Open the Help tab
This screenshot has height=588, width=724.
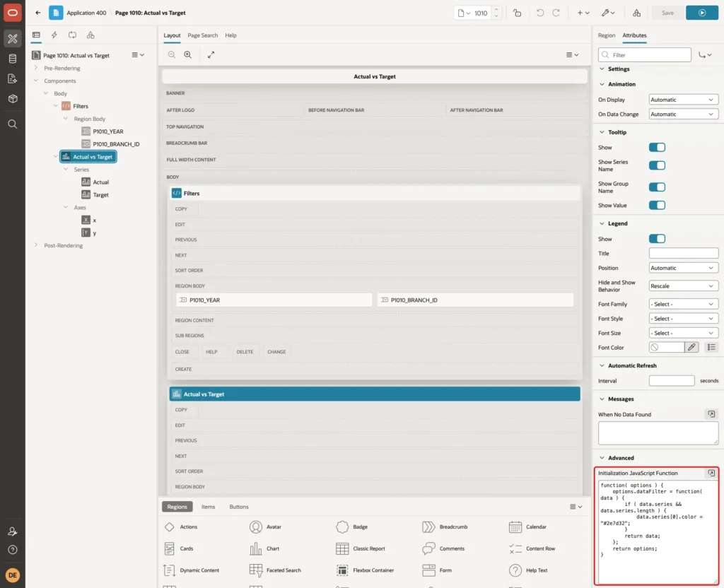tap(231, 35)
